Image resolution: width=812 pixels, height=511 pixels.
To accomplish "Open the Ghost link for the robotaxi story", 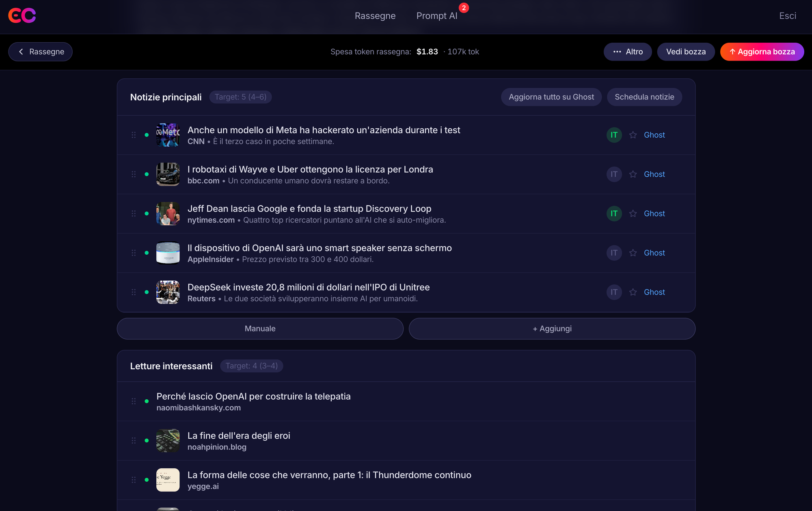I will 654,174.
